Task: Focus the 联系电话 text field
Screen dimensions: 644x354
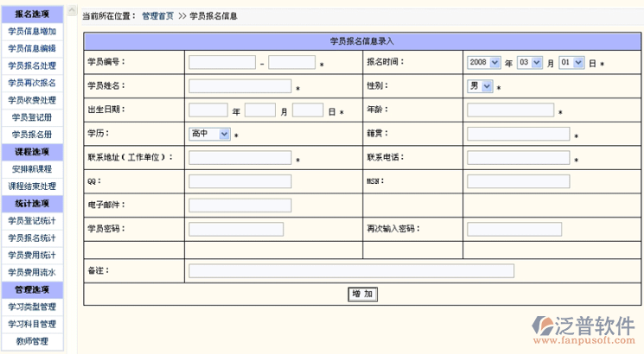Action: (x=518, y=158)
